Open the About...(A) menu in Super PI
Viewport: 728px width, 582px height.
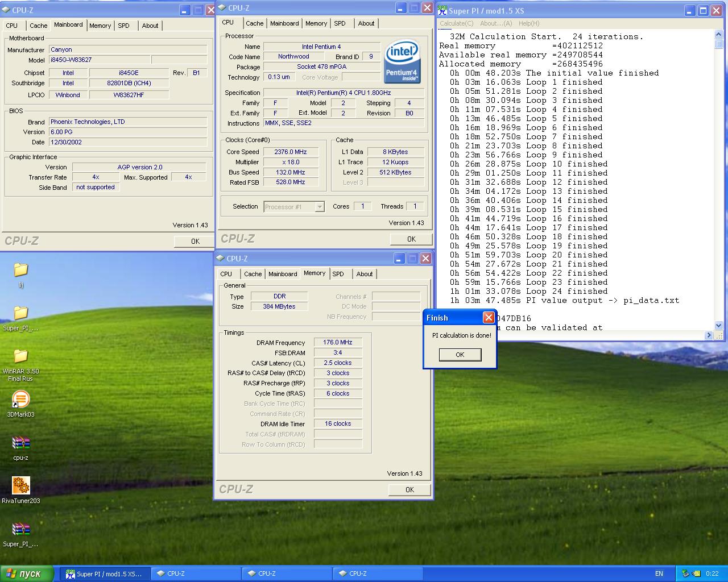pos(496,23)
